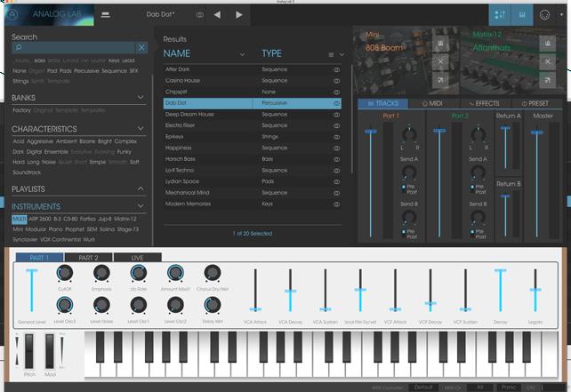Remove Matrix-12 Atlanthats from Part 2

[x=547, y=61]
